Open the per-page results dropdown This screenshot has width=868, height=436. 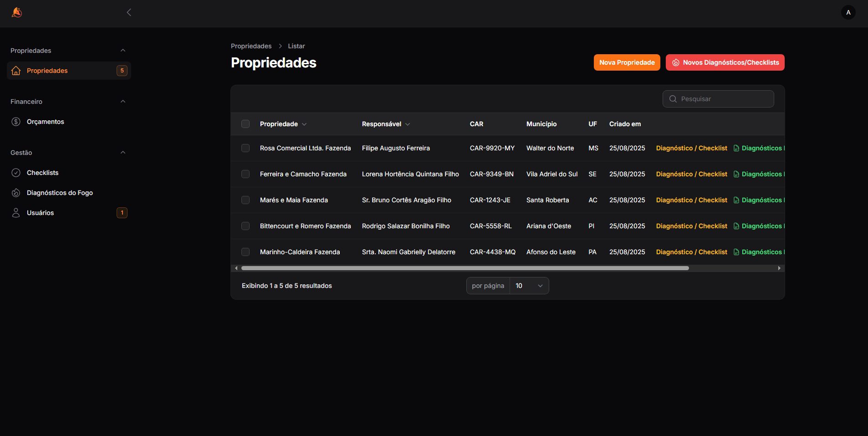(529, 286)
